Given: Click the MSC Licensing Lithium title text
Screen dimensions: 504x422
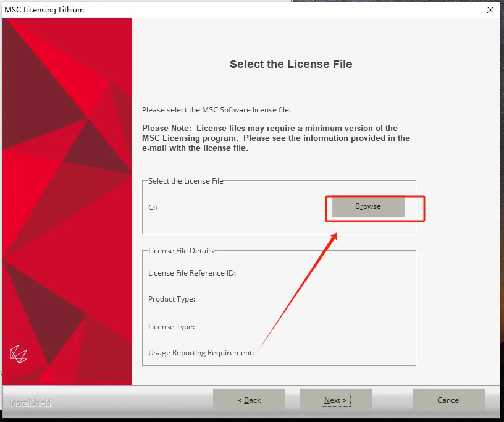Looking at the screenshot, I should pos(44,10).
